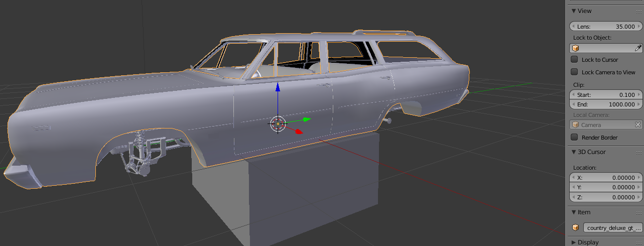Click the white manipulator center circle
This screenshot has height=246, width=644.
pos(278,124)
